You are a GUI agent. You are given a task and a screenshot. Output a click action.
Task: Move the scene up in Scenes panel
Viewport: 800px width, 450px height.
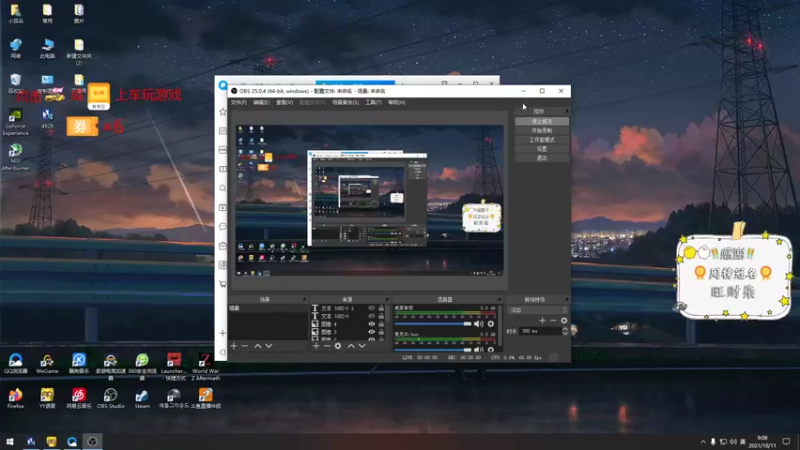[258, 346]
